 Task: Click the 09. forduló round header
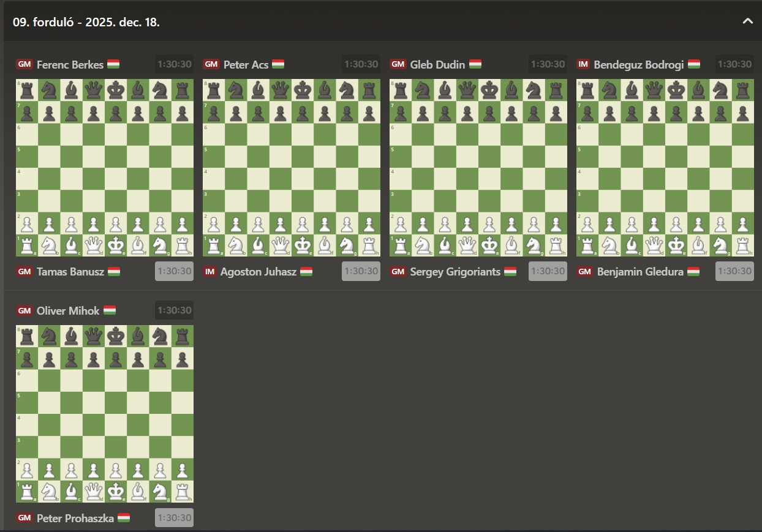(x=86, y=22)
